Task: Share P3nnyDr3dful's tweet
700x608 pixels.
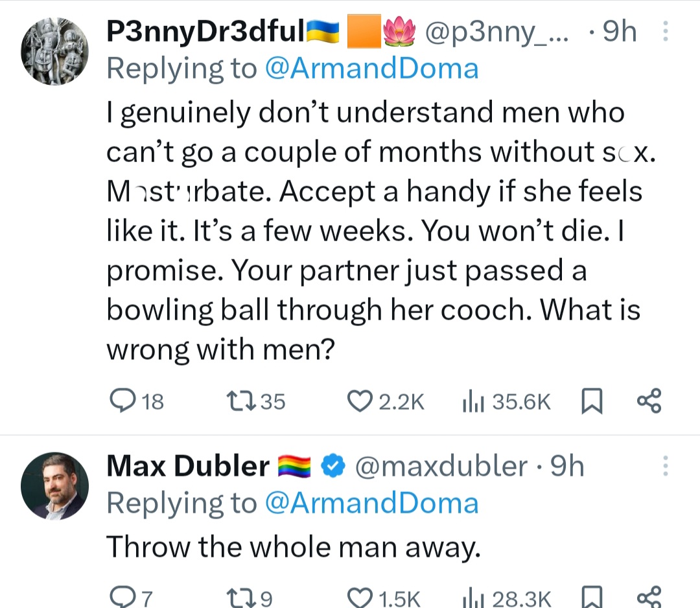Action: click(649, 401)
